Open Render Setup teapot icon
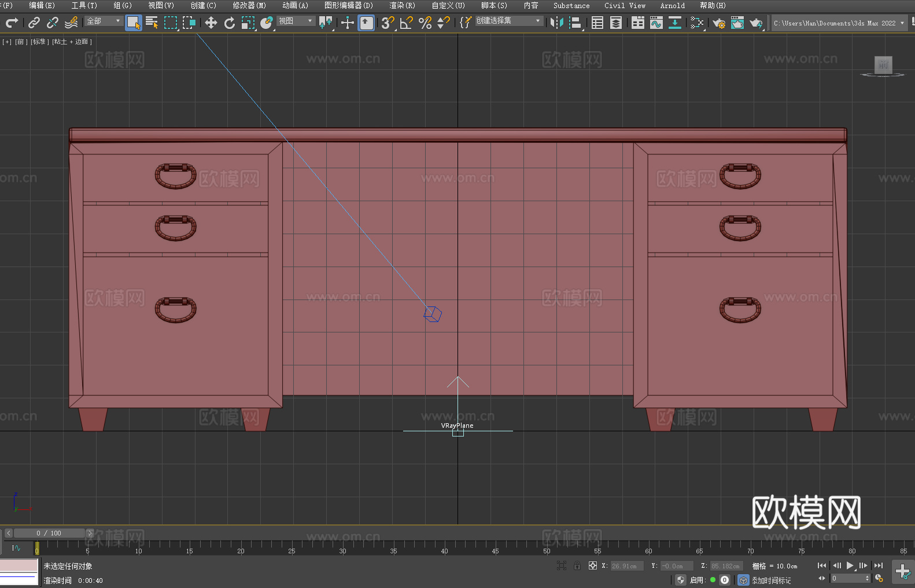This screenshot has width=915, height=588. pyautogui.click(x=719, y=23)
